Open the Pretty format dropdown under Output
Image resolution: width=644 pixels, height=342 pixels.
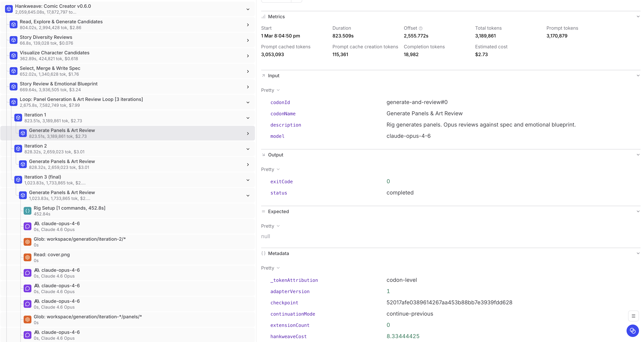270,169
